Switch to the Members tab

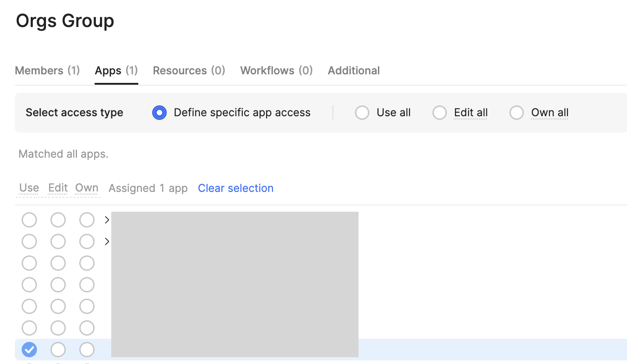pyautogui.click(x=47, y=71)
